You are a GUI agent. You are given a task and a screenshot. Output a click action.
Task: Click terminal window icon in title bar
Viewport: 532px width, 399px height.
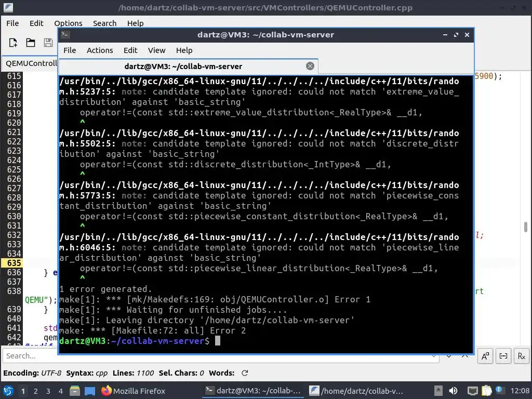tap(65, 35)
